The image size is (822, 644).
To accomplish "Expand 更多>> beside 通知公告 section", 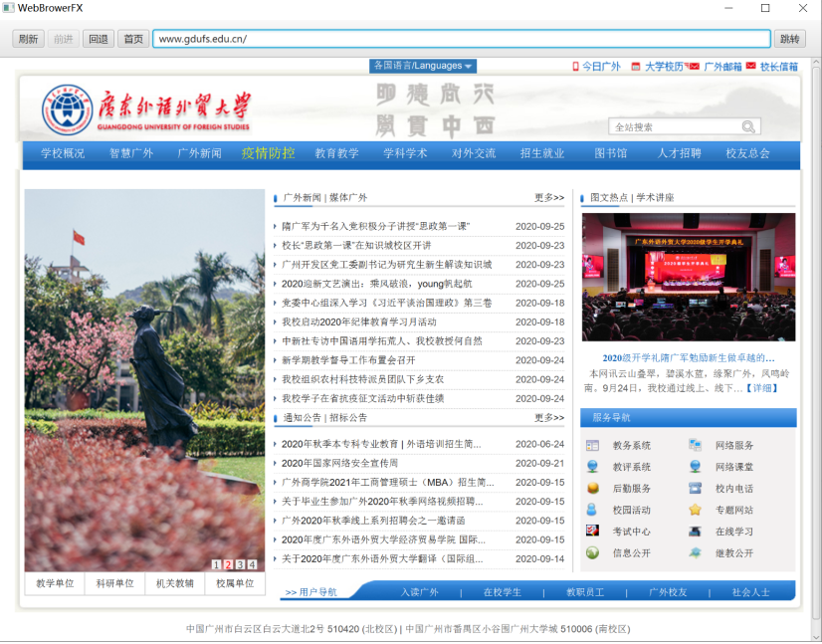I will click(548, 418).
